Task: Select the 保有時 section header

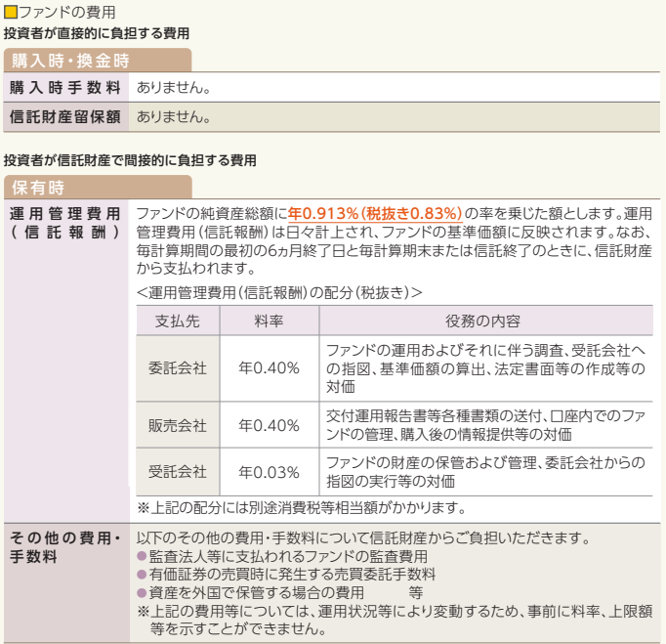Action: [x=39, y=187]
